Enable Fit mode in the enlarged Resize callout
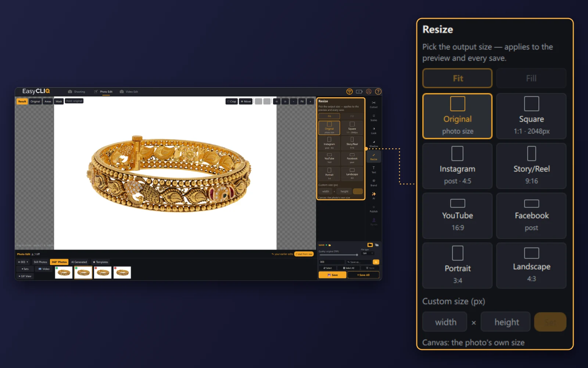 pyautogui.click(x=458, y=78)
